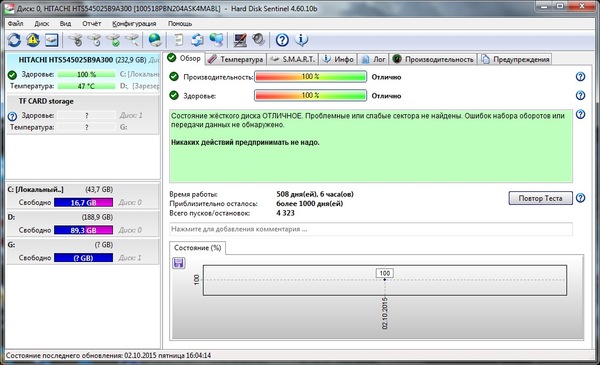Click the disk with green checkmark icon

coord(113,40)
